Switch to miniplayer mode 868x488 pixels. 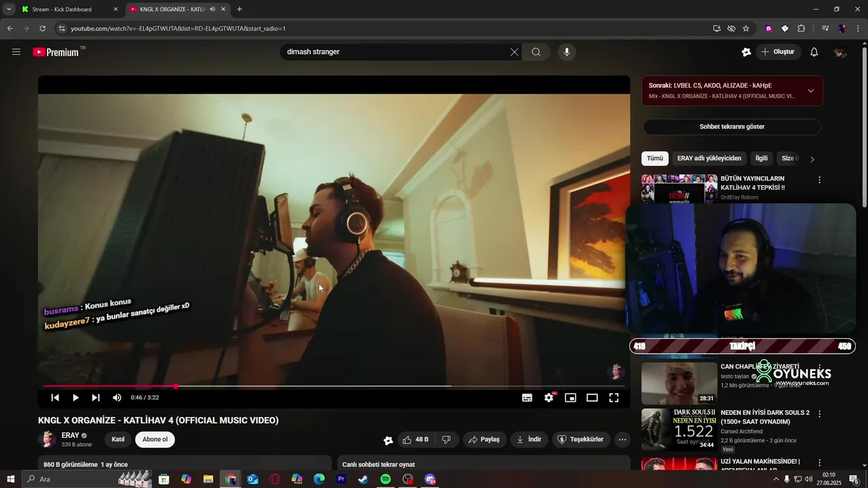coord(570,398)
